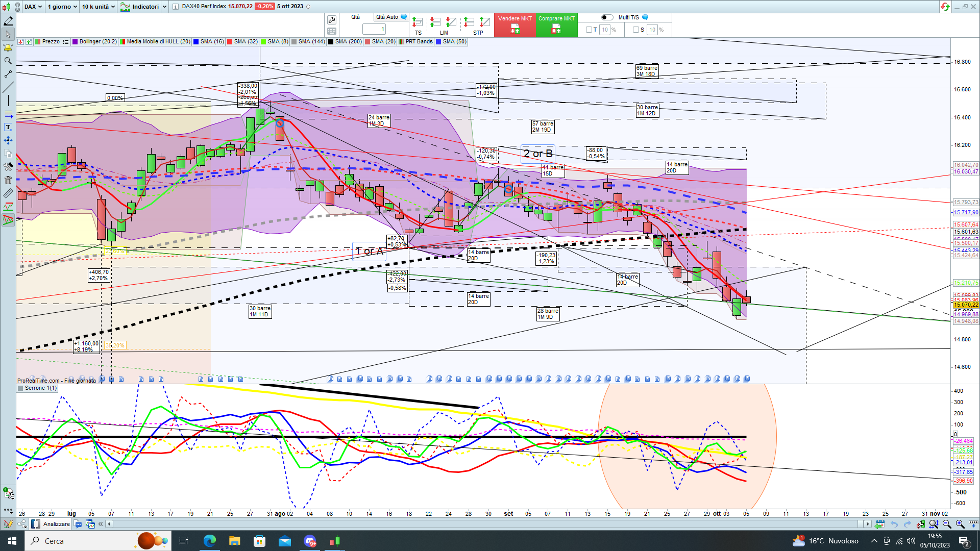Toggle the green up-arrow indicator button

(29, 42)
